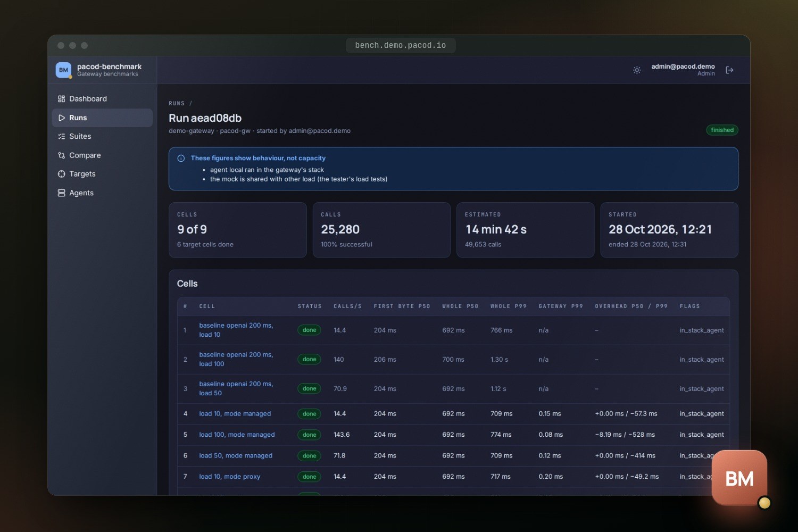Click the finished status badge

pyautogui.click(x=722, y=130)
